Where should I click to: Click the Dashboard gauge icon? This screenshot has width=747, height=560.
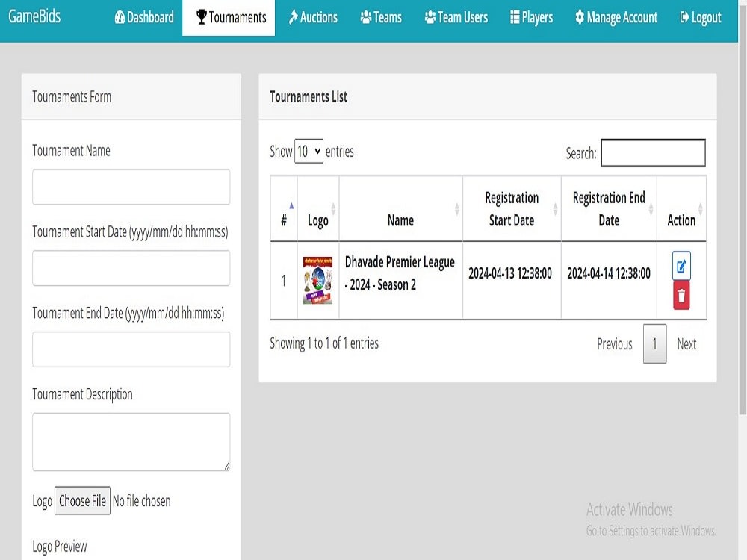click(x=120, y=18)
